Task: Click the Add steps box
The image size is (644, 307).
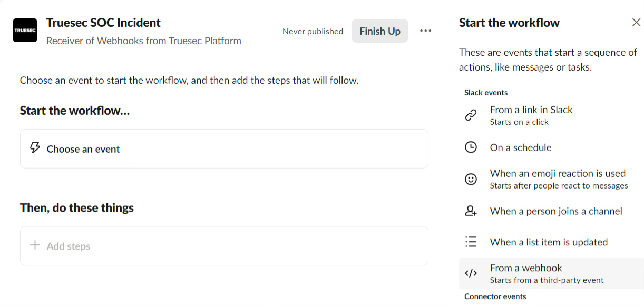Action: click(224, 246)
